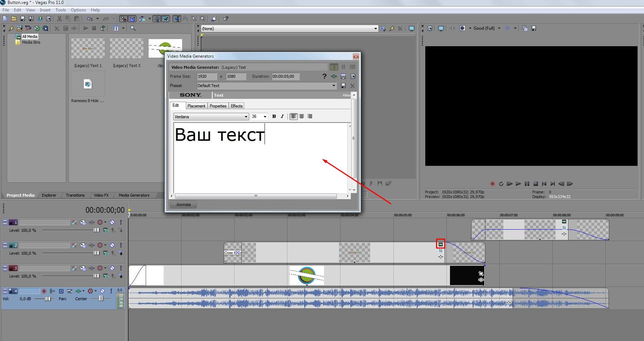The height and width of the screenshot is (341, 644).
Task: Select the Normal Edit tool
Action: pyautogui.click(x=177, y=19)
